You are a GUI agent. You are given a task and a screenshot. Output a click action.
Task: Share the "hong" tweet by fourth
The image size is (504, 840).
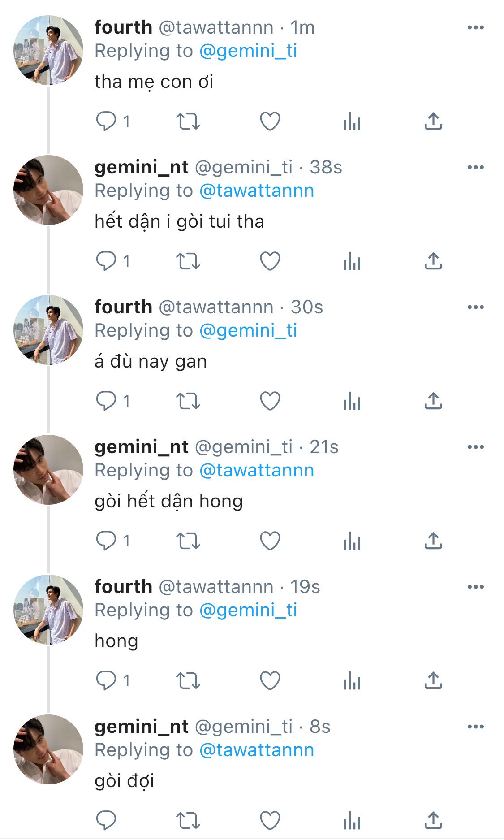pyautogui.click(x=433, y=680)
